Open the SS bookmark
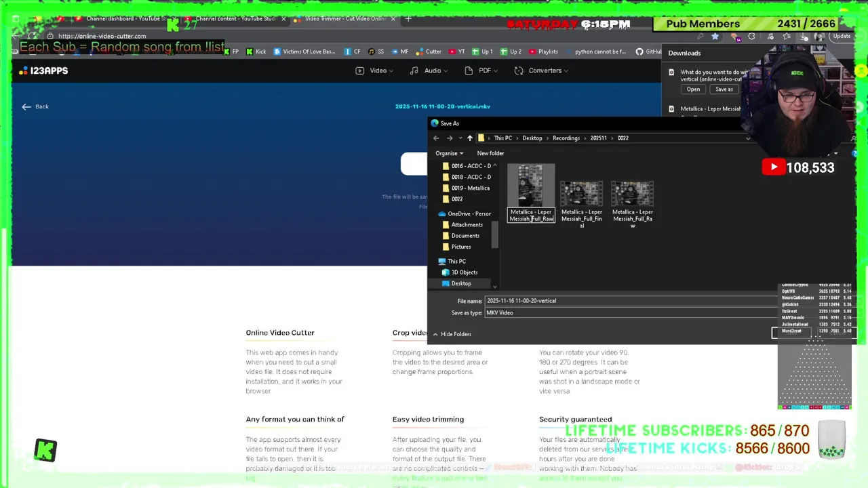The image size is (868, 488). (376, 52)
